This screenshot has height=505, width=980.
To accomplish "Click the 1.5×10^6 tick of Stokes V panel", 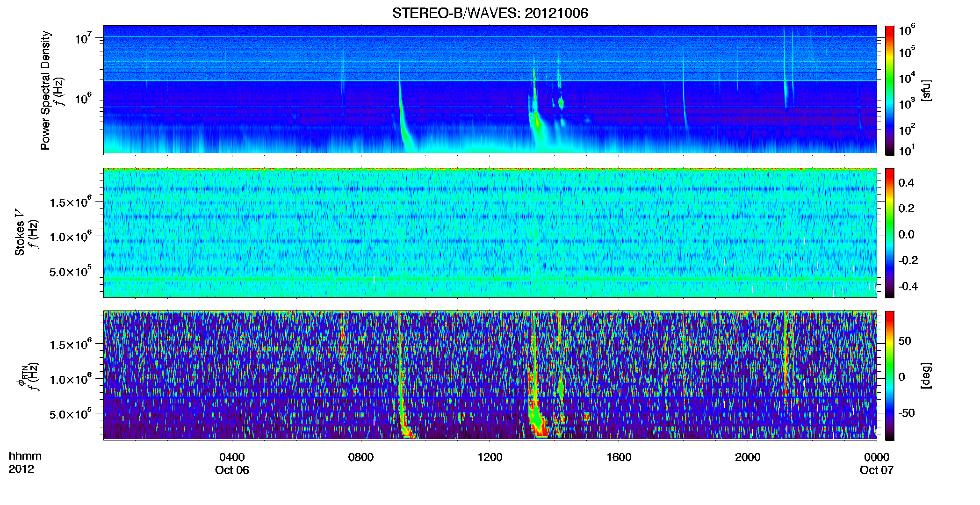I will tap(71, 202).
